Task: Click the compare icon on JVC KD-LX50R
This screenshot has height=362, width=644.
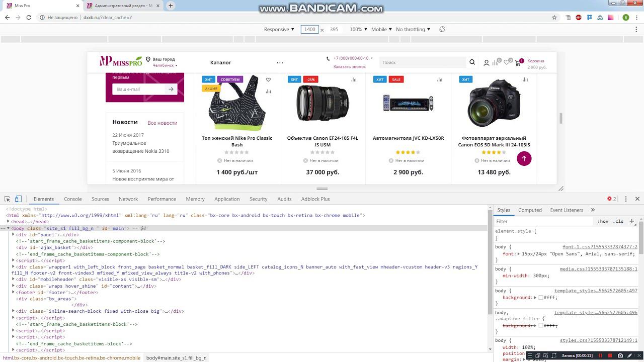Action: (440, 79)
